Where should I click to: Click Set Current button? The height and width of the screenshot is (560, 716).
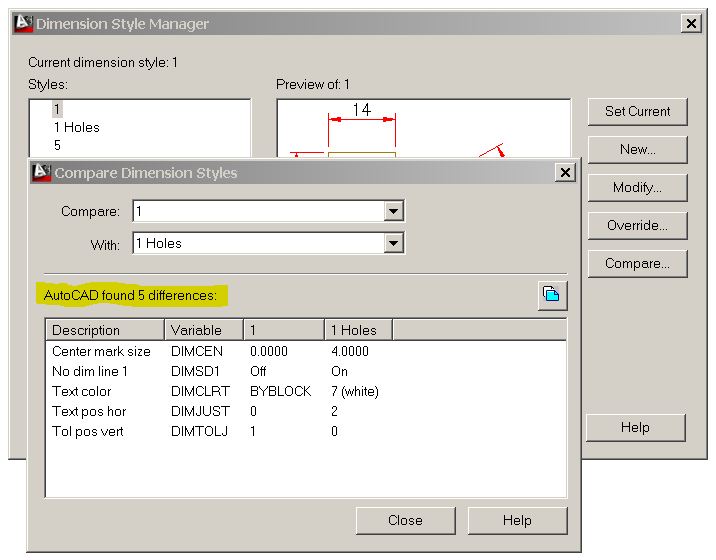(637, 111)
